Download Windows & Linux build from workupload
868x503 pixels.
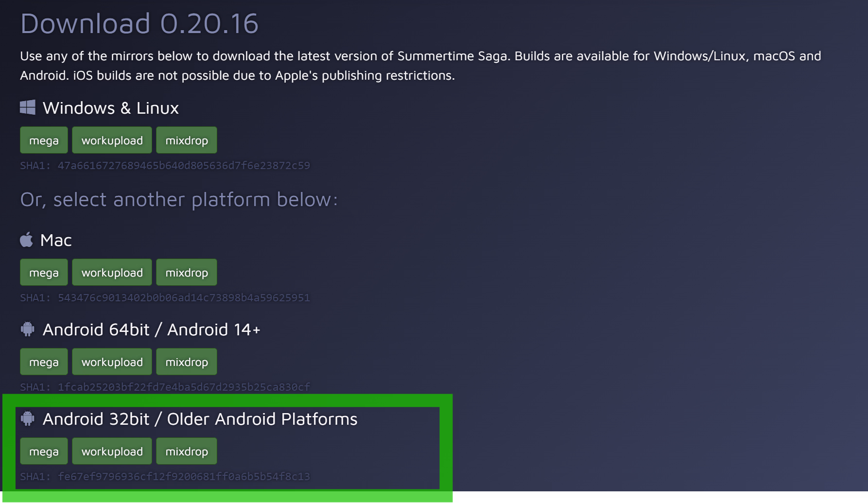112,140
